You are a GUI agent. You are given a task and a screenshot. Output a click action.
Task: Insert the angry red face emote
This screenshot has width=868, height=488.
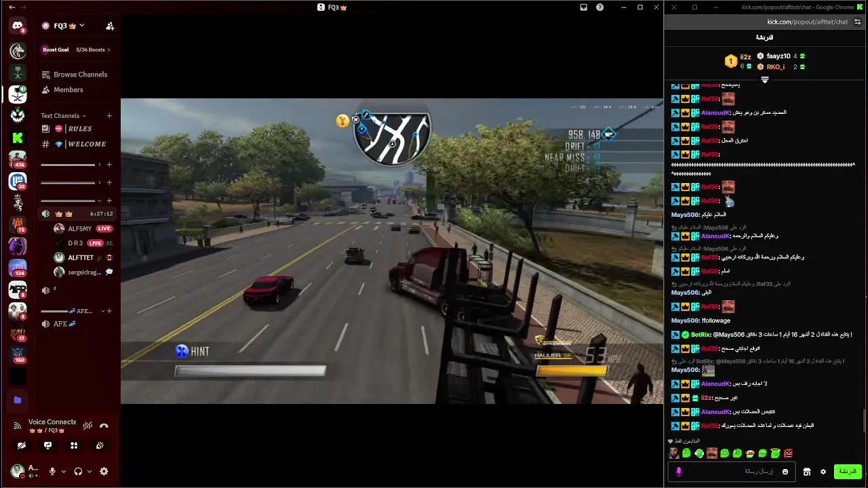coord(788,453)
